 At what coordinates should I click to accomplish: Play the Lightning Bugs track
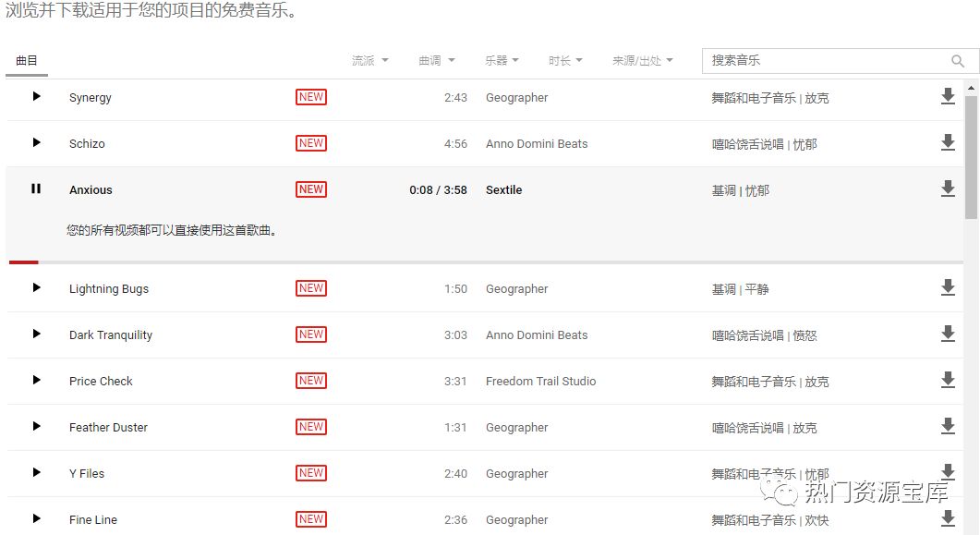36,287
